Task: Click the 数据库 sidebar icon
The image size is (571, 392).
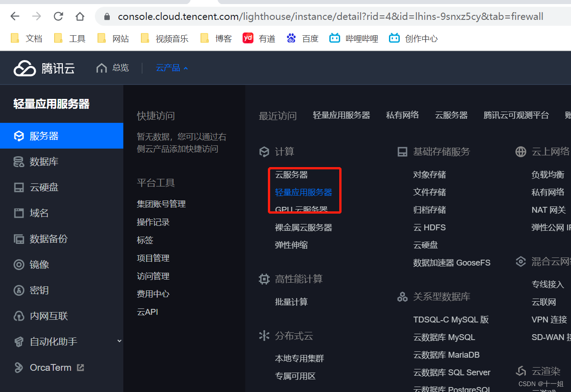Action: tap(19, 162)
